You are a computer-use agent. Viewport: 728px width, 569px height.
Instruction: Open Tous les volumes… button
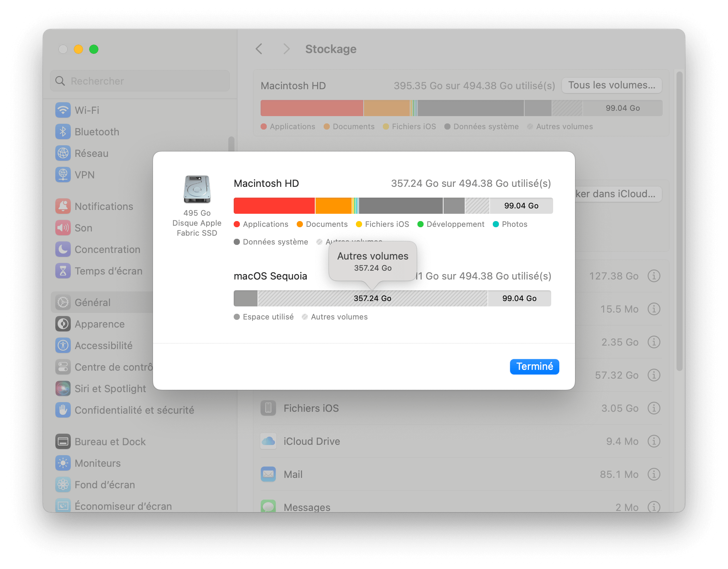coord(612,85)
